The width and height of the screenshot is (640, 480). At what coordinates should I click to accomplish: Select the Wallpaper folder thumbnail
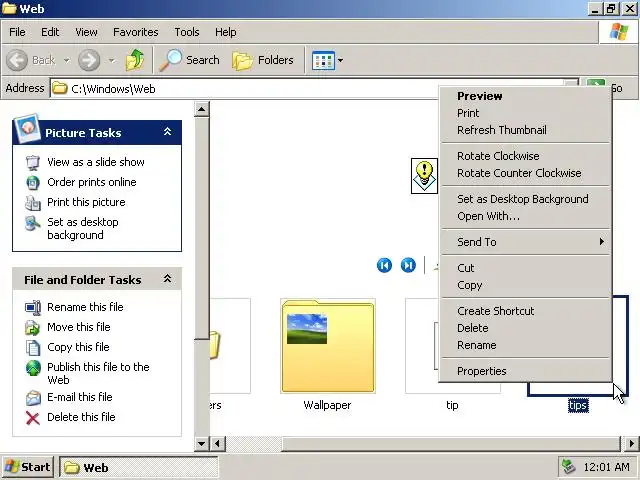(328, 346)
